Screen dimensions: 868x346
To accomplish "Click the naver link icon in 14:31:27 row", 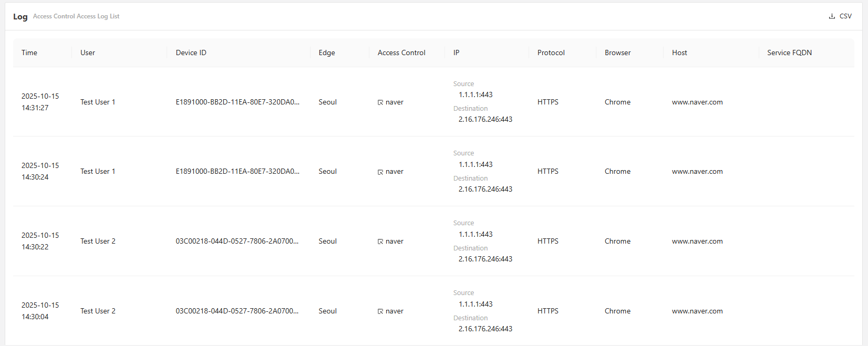I will pos(380,102).
